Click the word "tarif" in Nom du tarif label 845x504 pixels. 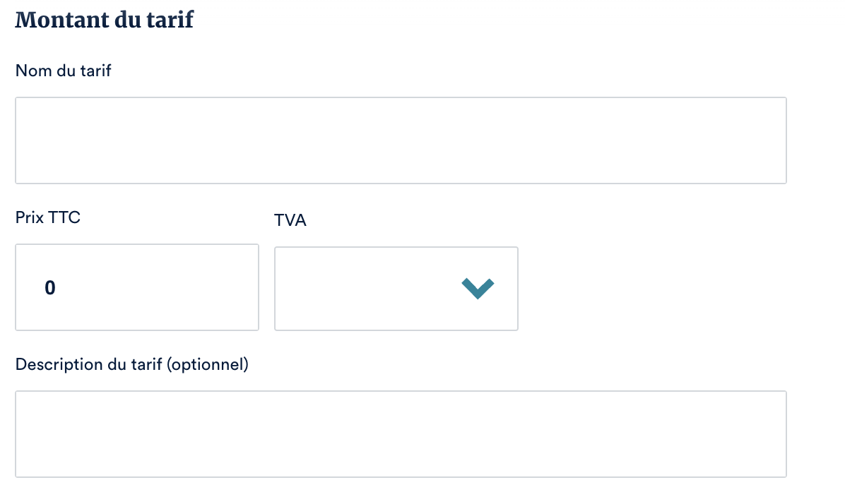pyautogui.click(x=97, y=71)
